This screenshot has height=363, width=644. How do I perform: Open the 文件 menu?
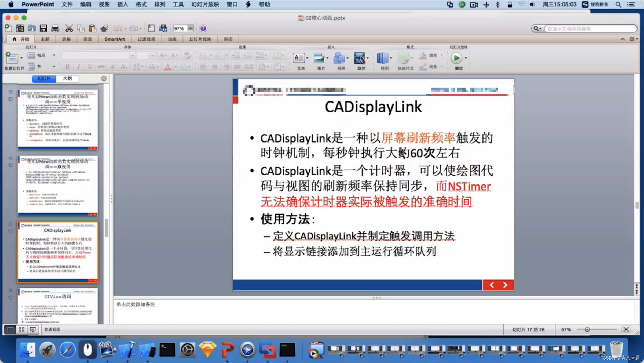67,4
